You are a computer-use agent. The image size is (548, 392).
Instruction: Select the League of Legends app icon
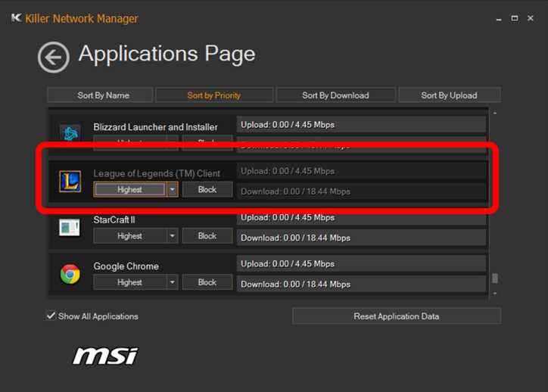click(70, 182)
